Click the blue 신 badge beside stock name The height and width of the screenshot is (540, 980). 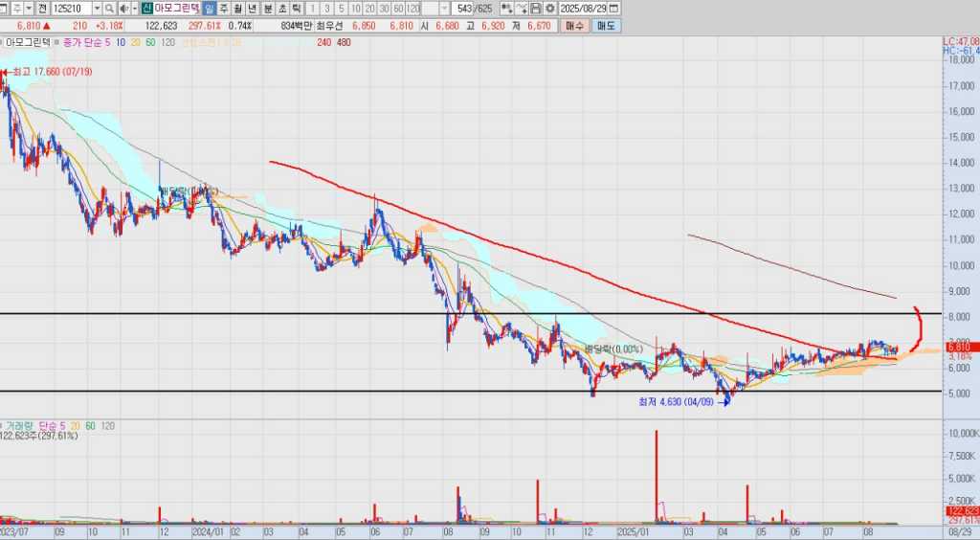pyautogui.click(x=145, y=9)
